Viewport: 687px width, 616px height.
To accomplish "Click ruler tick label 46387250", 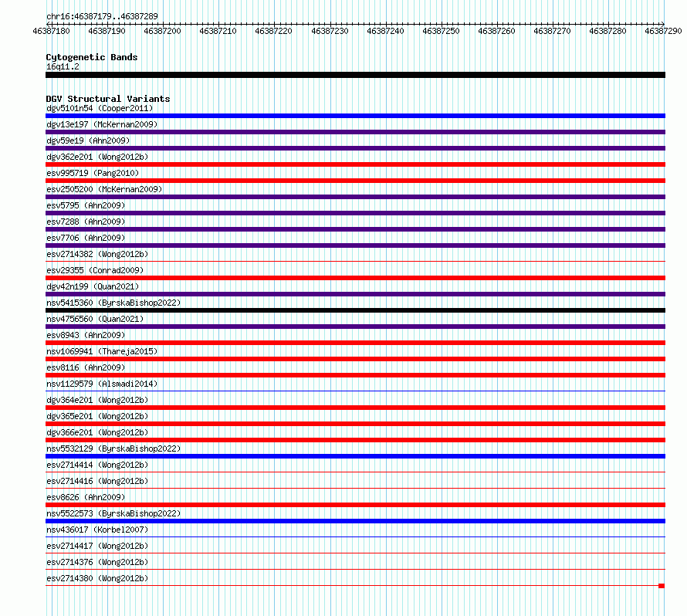I will point(442,31).
